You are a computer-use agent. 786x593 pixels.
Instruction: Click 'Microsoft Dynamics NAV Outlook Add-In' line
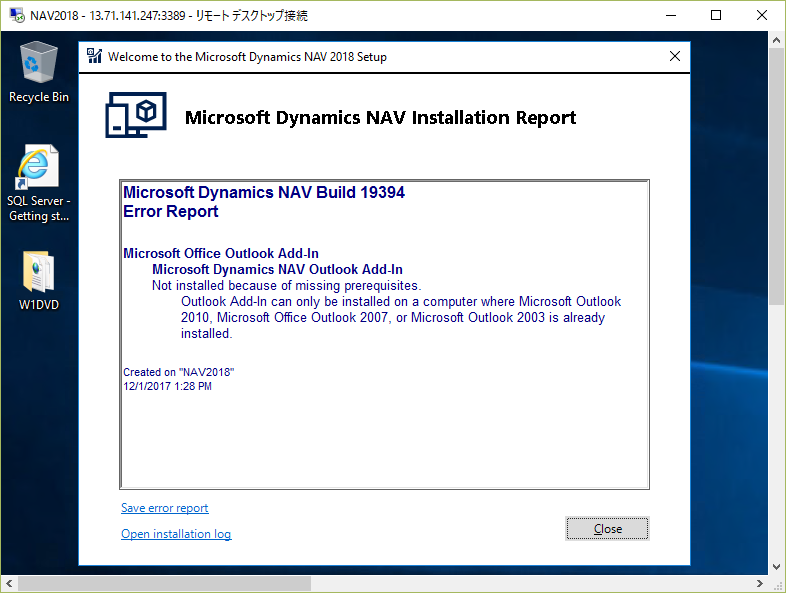pyautogui.click(x=277, y=269)
